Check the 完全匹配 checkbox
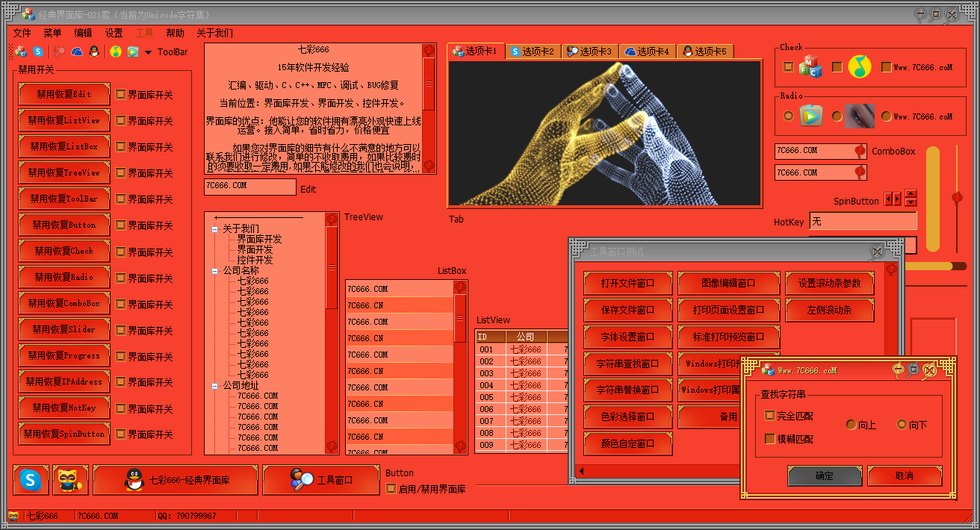 coord(770,416)
